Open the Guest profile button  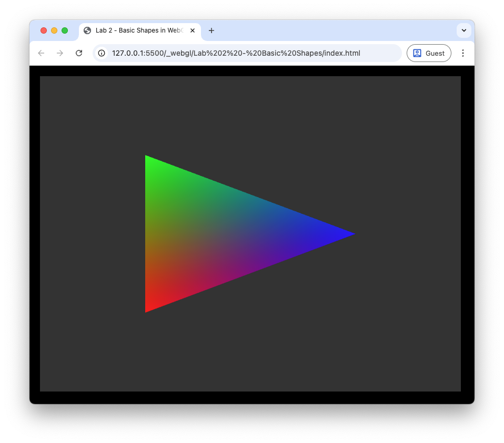click(x=429, y=53)
